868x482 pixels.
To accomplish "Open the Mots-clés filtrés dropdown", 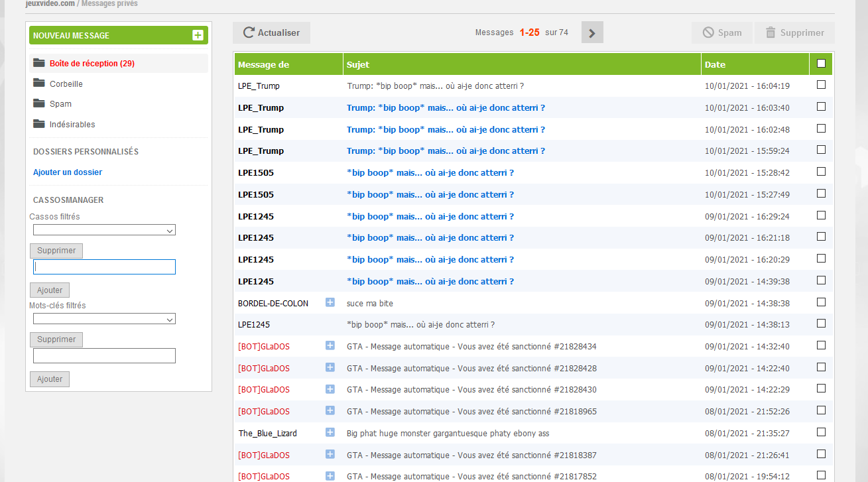I will [x=104, y=319].
